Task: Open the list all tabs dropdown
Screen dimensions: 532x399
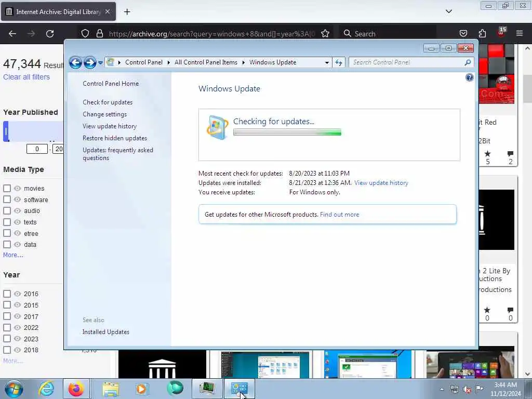Action: 448,11
